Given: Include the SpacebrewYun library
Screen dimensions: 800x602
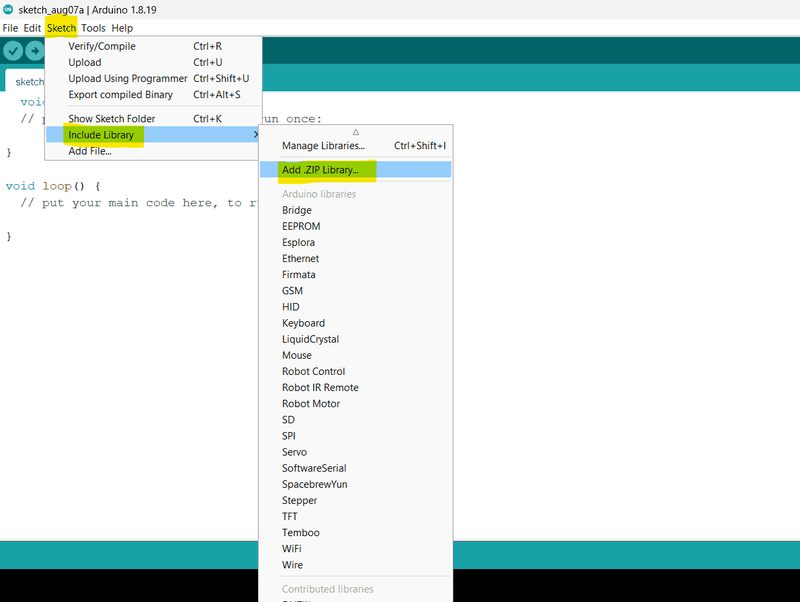Looking at the screenshot, I should pyautogui.click(x=356, y=484).
